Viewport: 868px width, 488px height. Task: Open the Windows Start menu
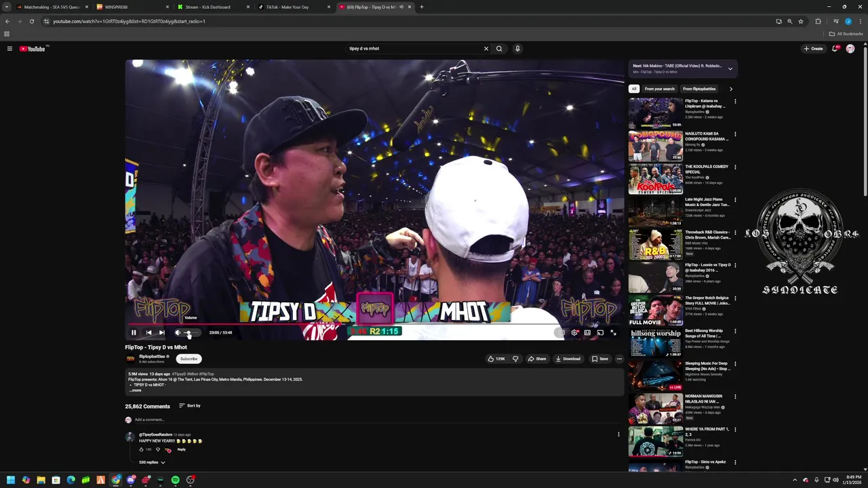[x=11, y=480]
